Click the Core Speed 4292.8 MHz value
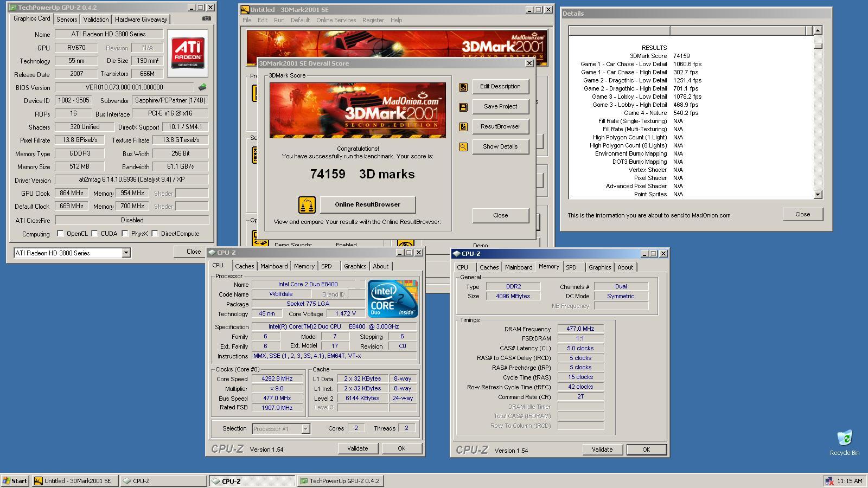 click(277, 379)
